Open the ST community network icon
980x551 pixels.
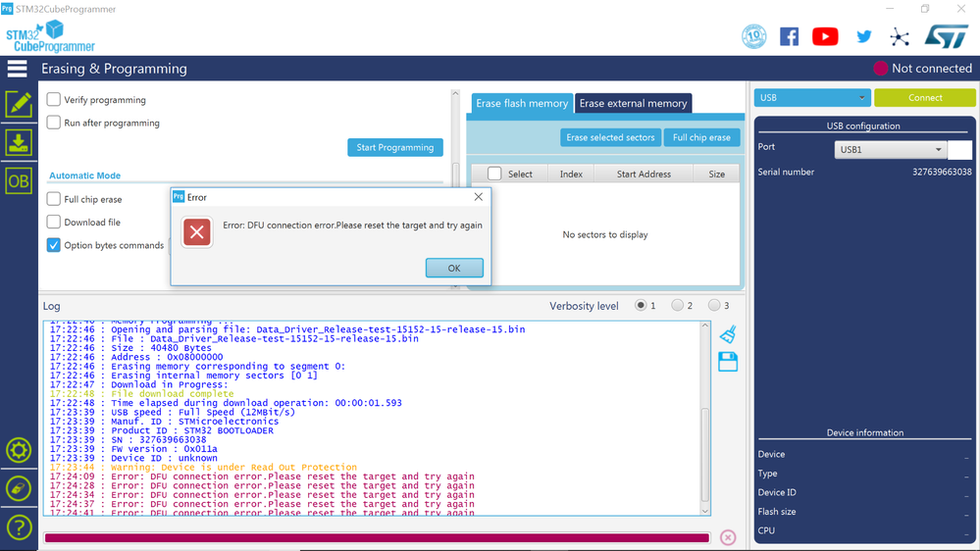point(900,37)
